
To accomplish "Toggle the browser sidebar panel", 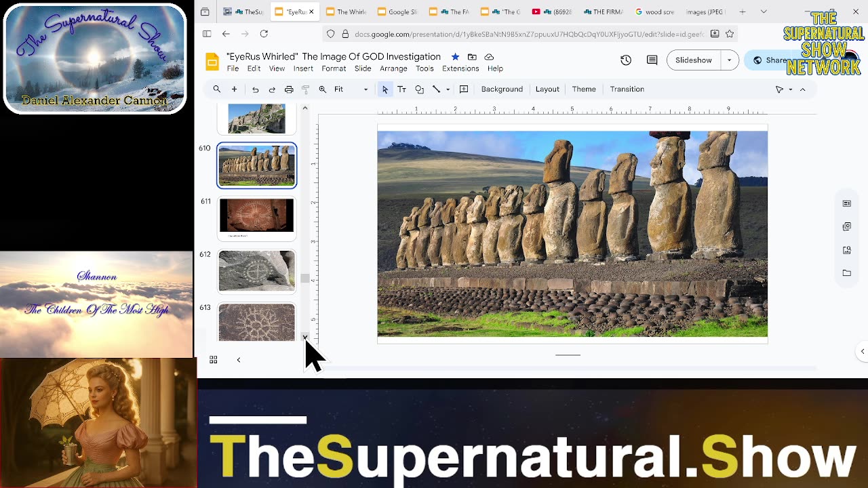I will point(207,34).
